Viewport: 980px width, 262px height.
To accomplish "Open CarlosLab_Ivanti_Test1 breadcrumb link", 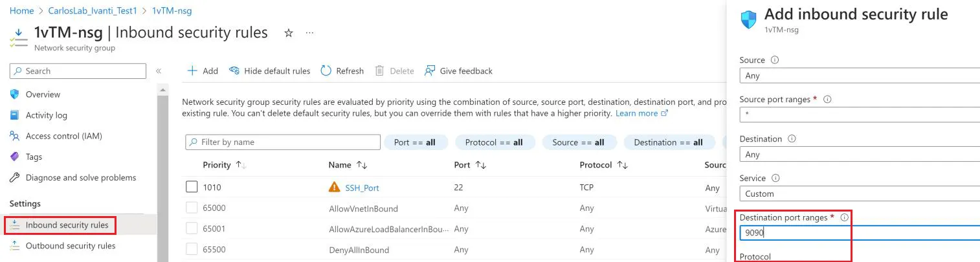I will click(x=93, y=11).
